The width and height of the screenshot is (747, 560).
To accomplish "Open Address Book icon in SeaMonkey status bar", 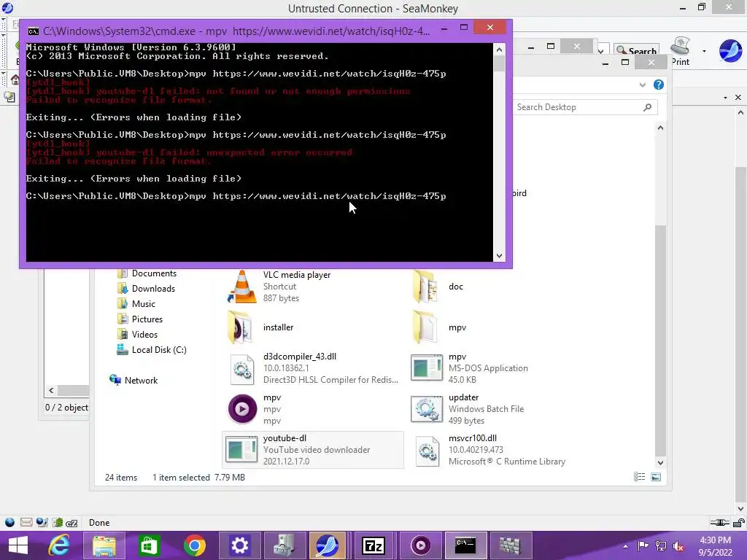I will (58, 522).
